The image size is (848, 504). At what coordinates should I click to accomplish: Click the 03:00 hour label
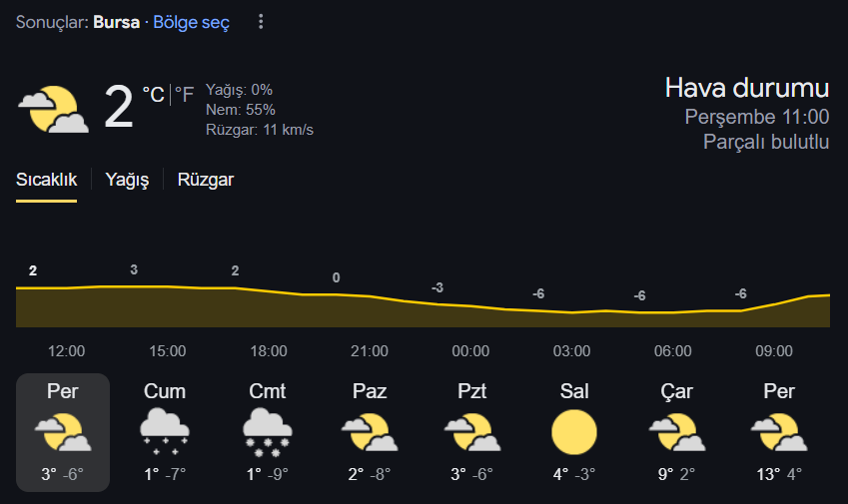point(571,351)
